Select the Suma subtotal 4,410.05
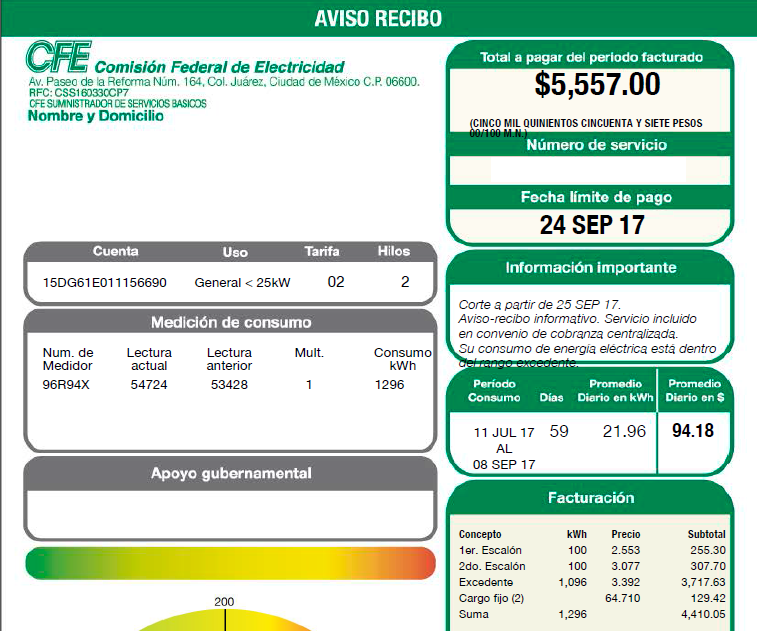The width and height of the screenshot is (757, 631). point(703,614)
